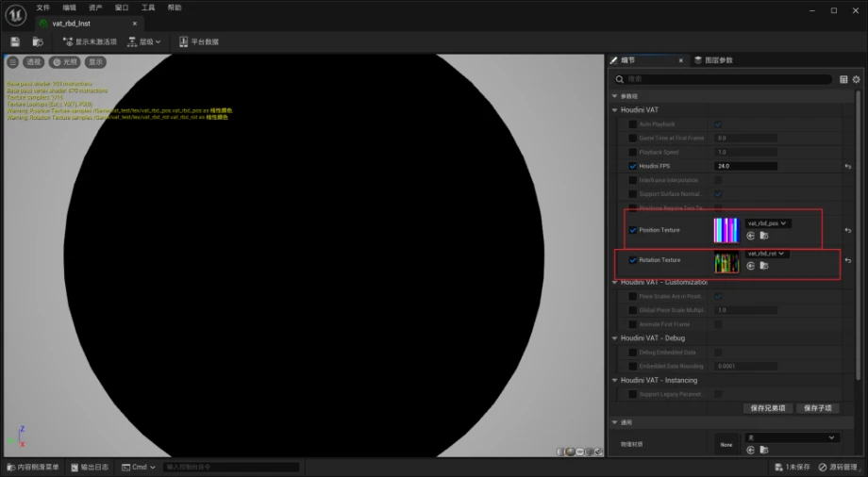Open the details panel settings gear
Viewport: 868px width, 477px height.
click(856, 79)
